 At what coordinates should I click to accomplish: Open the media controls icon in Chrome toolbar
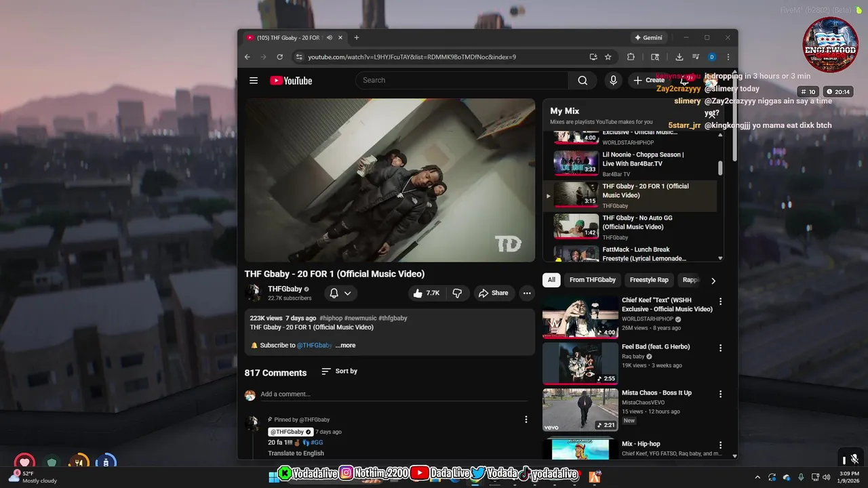[x=695, y=57]
